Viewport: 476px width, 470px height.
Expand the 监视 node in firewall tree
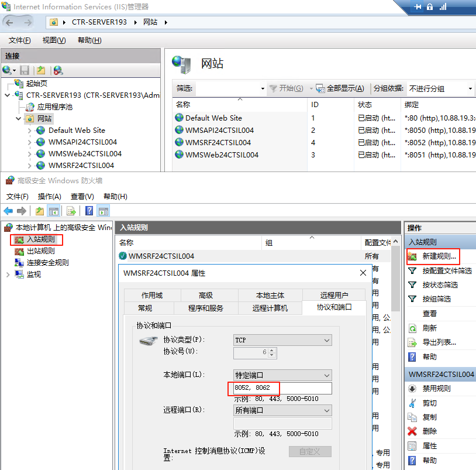tap(8, 275)
